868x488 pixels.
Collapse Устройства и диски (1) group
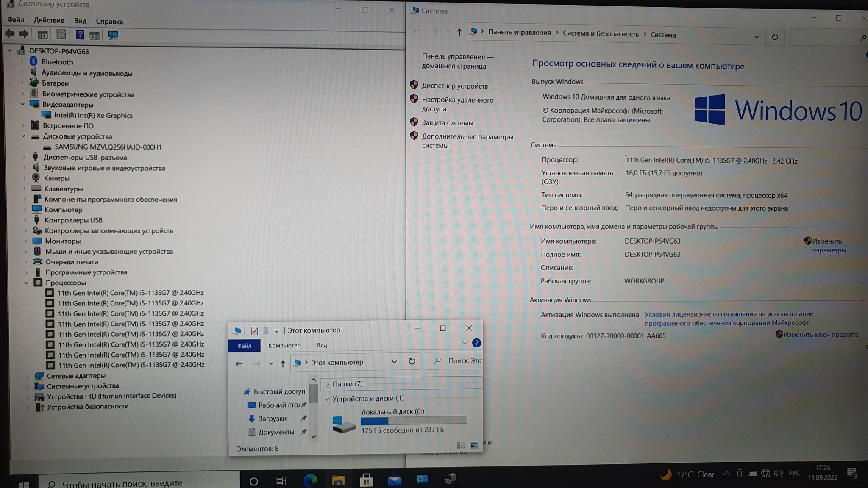(x=327, y=399)
